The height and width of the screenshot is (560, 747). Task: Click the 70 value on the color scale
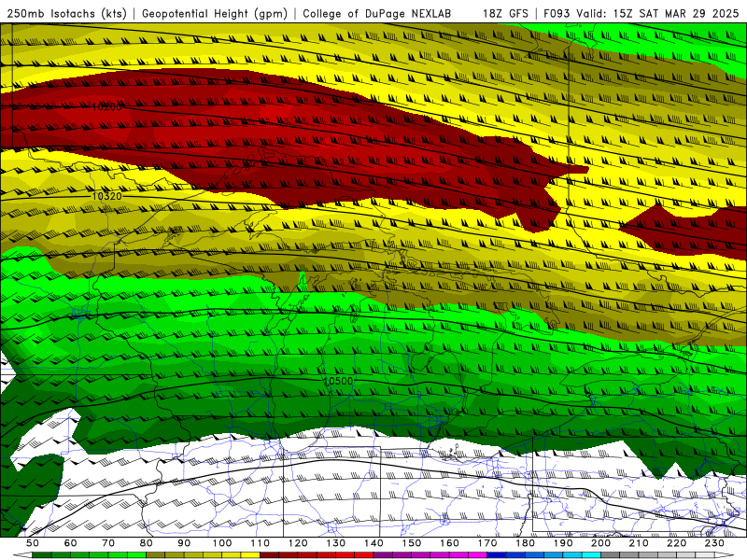[108, 543]
